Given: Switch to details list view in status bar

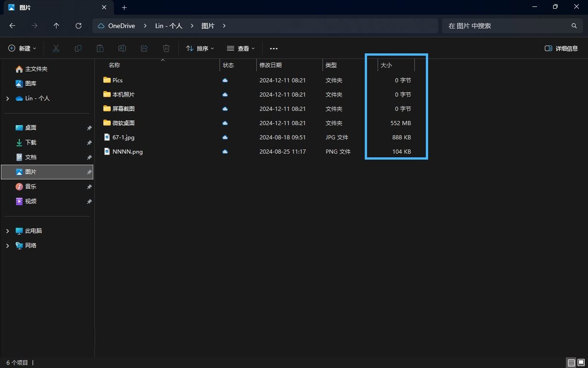Looking at the screenshot, I should click(x=571, y=362).
